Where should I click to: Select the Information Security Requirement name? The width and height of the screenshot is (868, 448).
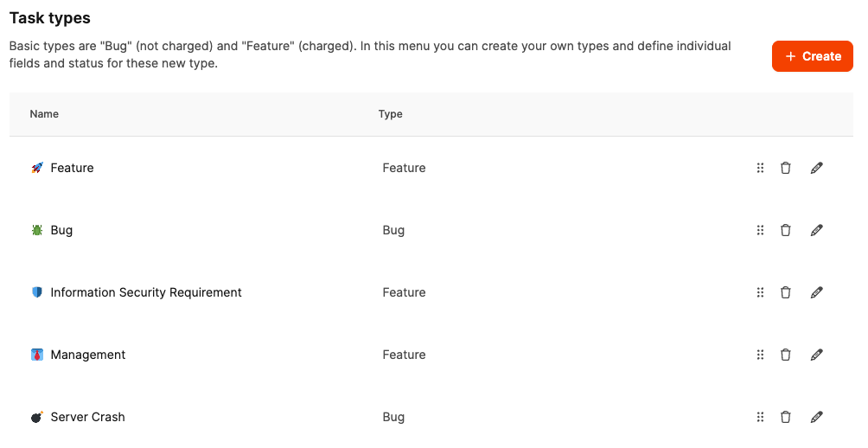146,292
